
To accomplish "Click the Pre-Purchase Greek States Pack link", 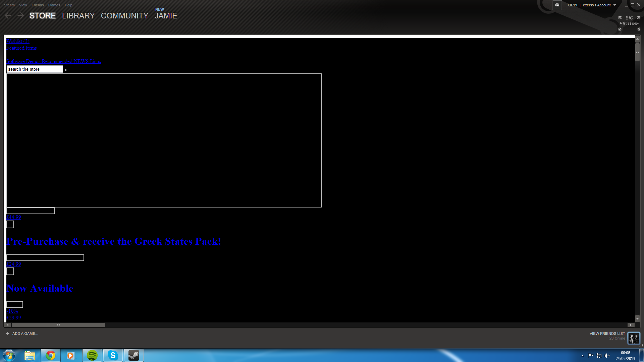I will [x=114, y=241].
